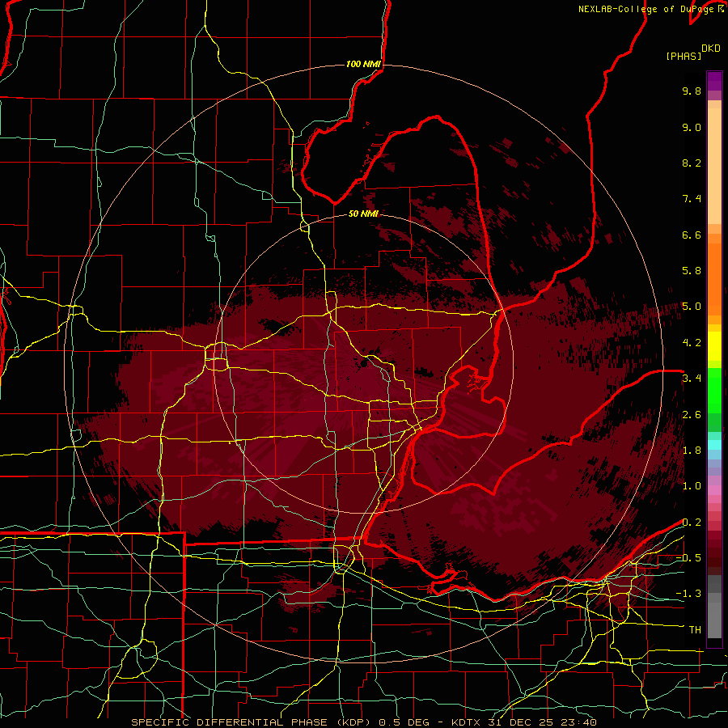Click the black radar site dot at map center
The image size is (728, 728).
(364, 364)
